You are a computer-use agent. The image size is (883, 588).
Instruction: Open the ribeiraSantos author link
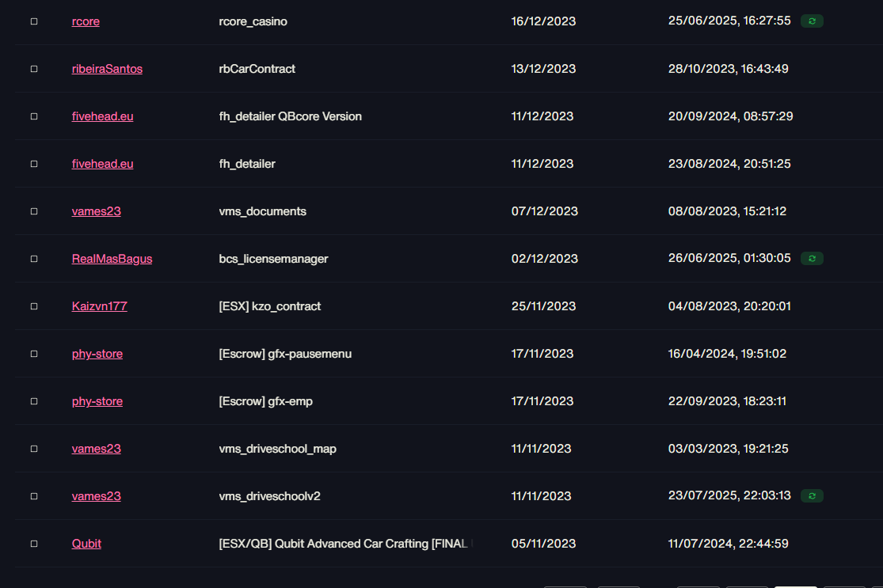[x=107, y=69]
